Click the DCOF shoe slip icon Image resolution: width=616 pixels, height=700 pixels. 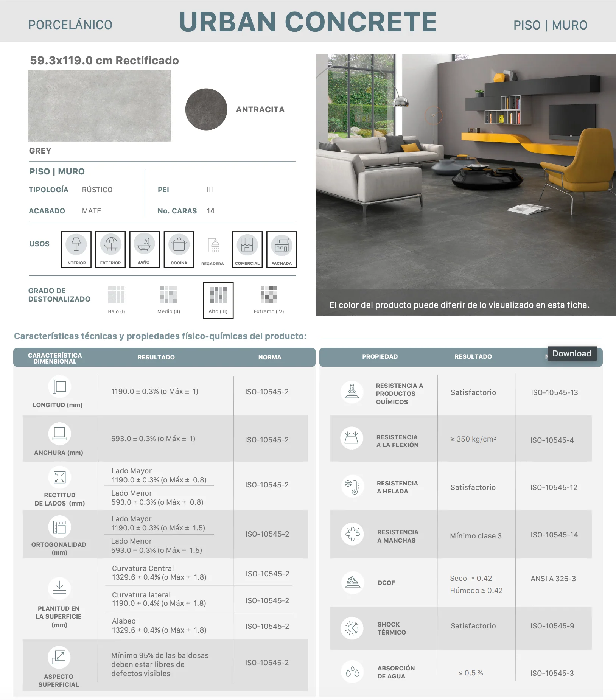(352, 582)
